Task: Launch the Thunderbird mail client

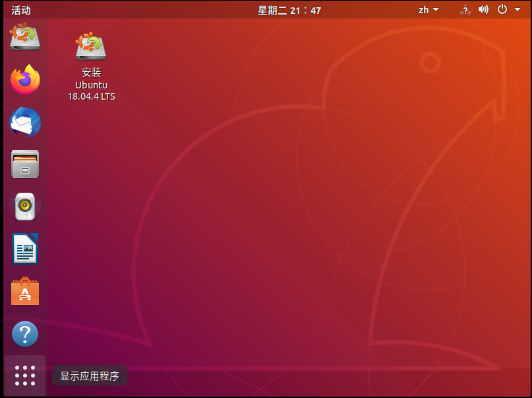Action: point(24,122)
